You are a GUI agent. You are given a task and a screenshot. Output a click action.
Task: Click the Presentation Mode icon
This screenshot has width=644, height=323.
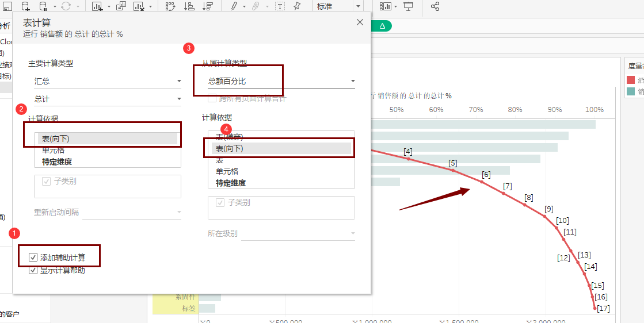pyautogui.click(x=408, y=6)
